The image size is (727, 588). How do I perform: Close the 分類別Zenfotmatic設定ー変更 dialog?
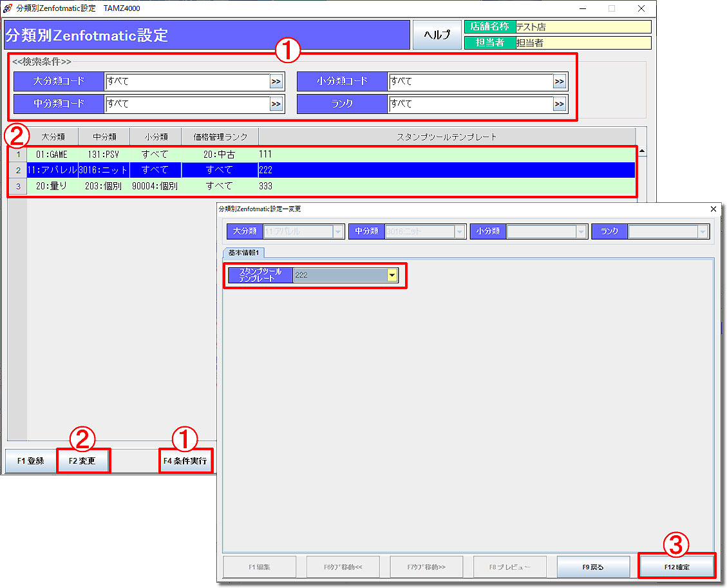pyautogui.click(x=713, y=209)
